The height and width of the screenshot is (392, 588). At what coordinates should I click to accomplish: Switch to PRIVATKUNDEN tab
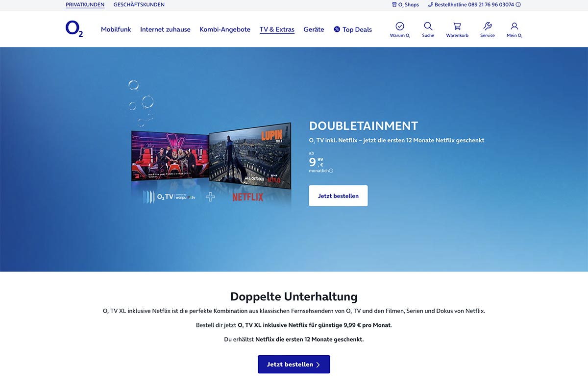click(x=85, y=5)
